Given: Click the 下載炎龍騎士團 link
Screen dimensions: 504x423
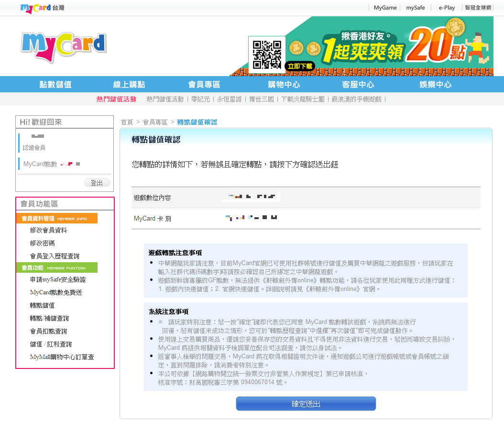Looking at the screenshot, I should tap(303, 99).
